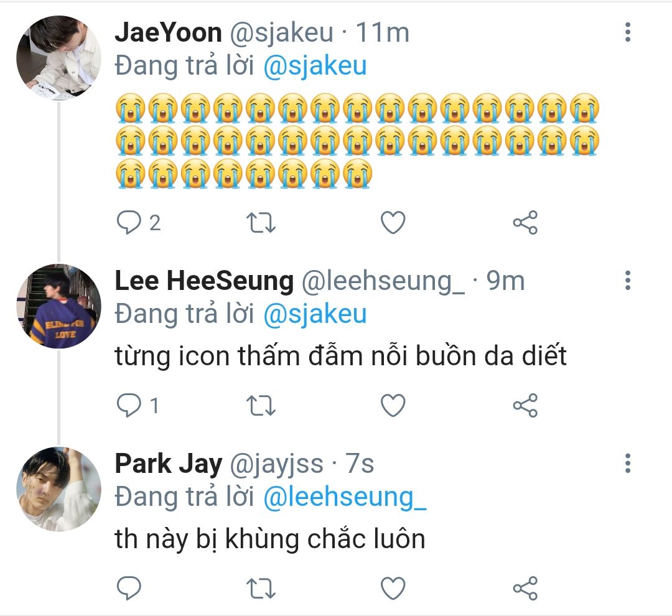Reply to Park Jay's tweet

click(x=129, y=588)
